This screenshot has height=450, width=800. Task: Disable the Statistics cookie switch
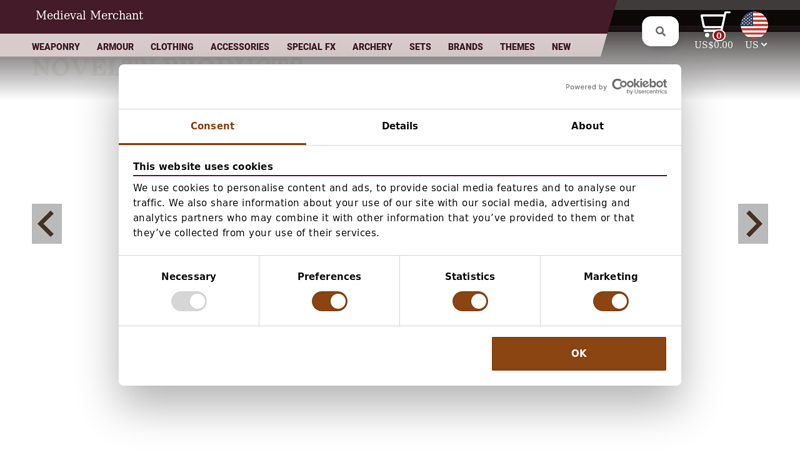click(470, 302)
